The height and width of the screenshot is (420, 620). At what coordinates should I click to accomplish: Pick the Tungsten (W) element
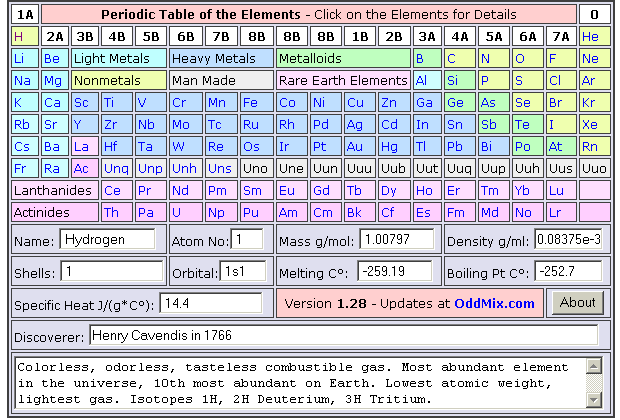pos(186,147)
